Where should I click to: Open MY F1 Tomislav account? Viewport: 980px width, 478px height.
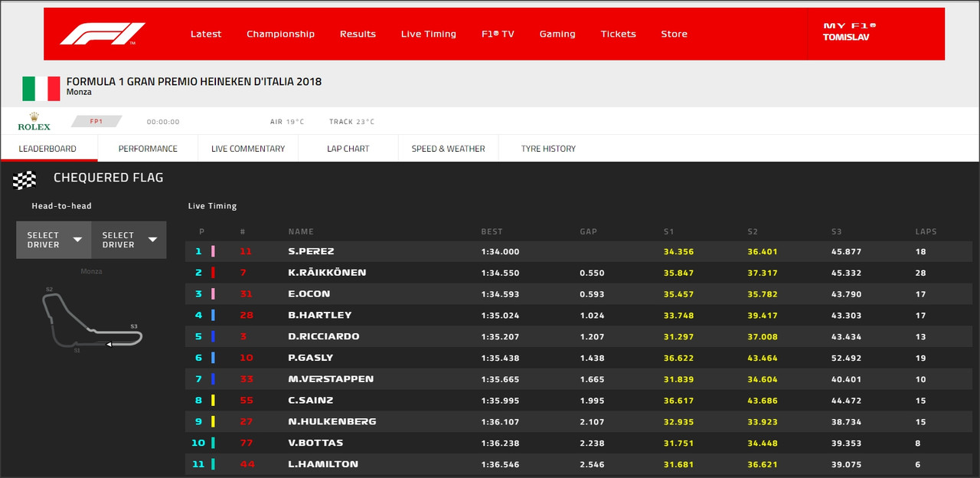click(849, 31)
